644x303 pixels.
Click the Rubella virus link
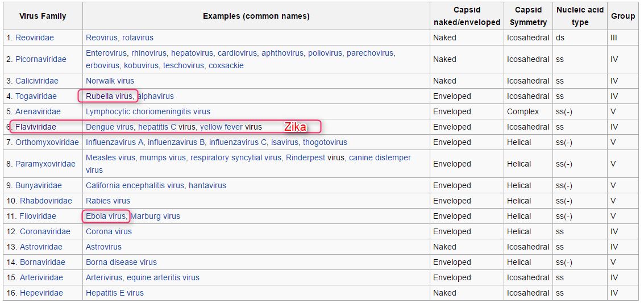pos(109,96)
